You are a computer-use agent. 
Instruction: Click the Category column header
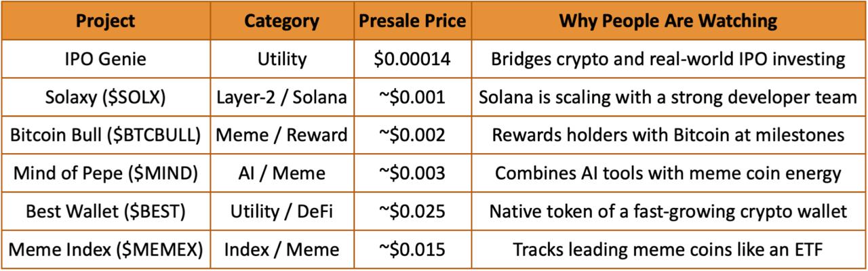[x=281, y=21]
